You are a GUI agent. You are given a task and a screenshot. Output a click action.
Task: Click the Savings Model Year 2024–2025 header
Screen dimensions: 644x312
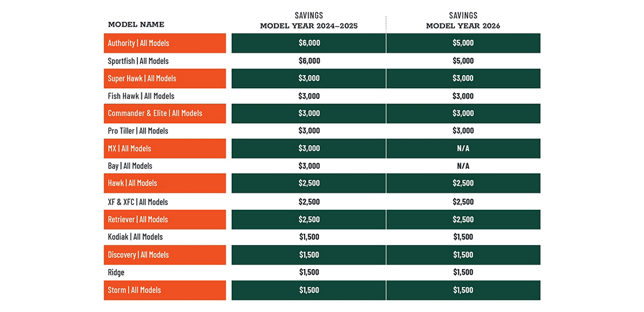point(309,21)
